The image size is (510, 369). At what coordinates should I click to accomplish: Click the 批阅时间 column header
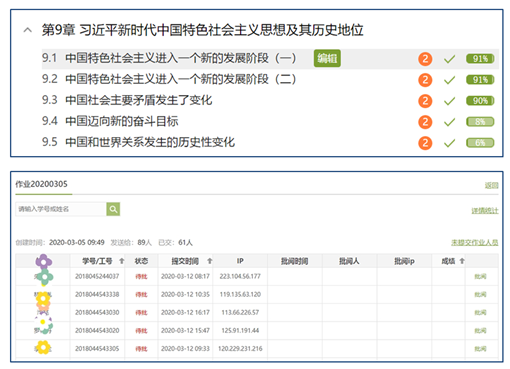[294, 261]
